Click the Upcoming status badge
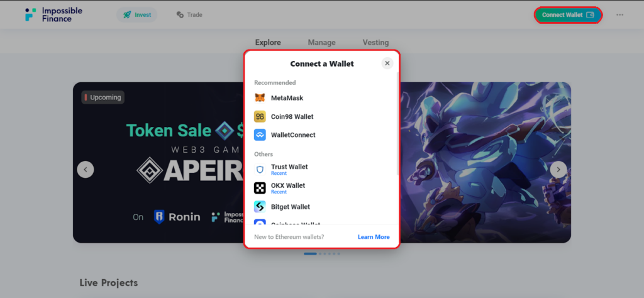 [103, 97]
